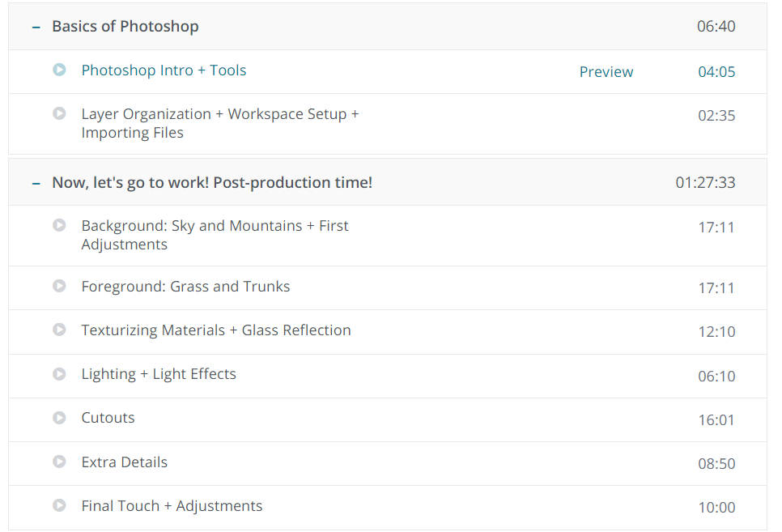
Task: Select the Final Touch + Adjustments title
Action: (172, 506)
